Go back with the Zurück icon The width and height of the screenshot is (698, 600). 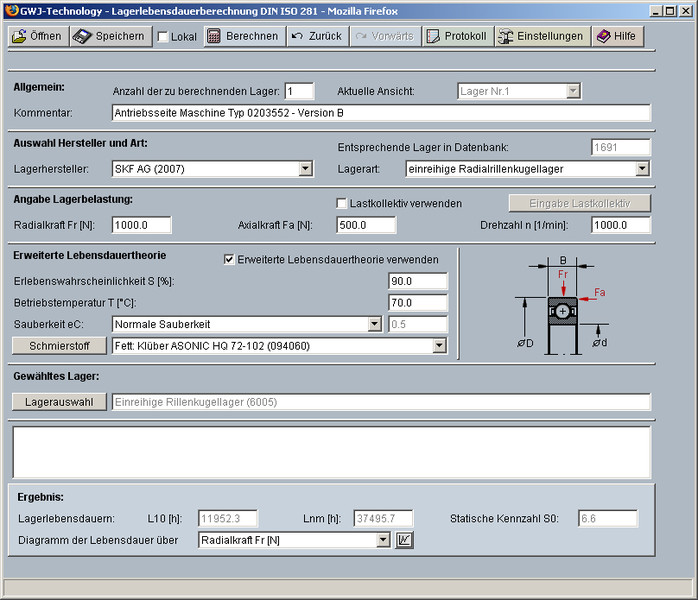(298, 36)
